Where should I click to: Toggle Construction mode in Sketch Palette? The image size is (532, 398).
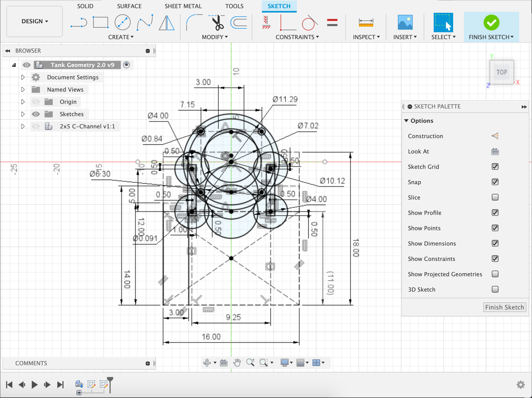pos(495,136)
